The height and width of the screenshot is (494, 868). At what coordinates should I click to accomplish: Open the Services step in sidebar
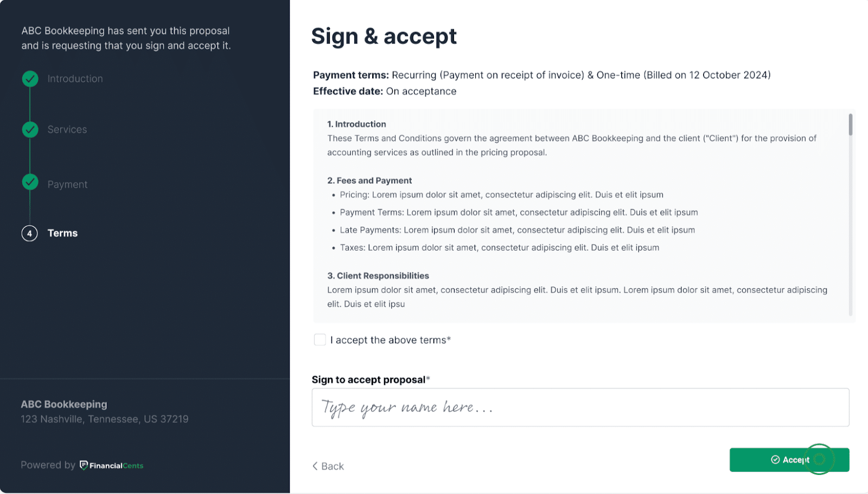click(x=67, y=130)
